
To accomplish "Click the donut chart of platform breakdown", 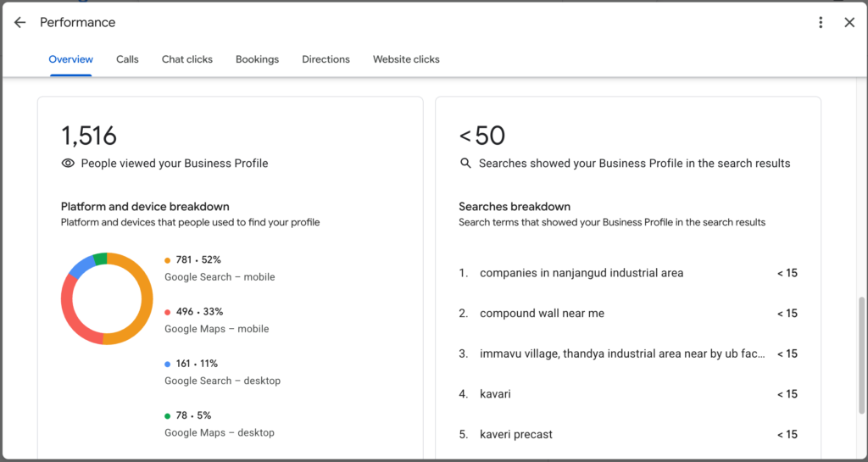I will coord(107,298).
